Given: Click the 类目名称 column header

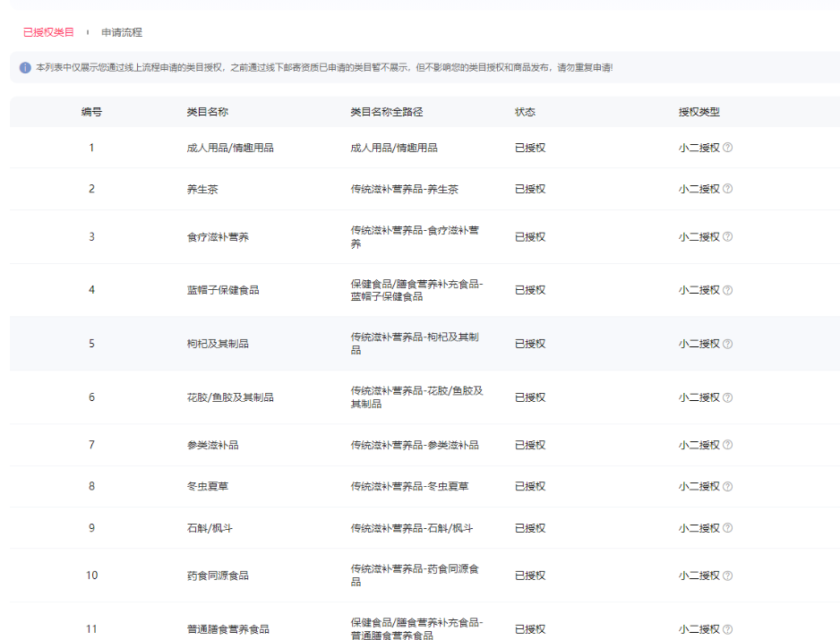Looking at the screenshot, I should pos(207,112).
